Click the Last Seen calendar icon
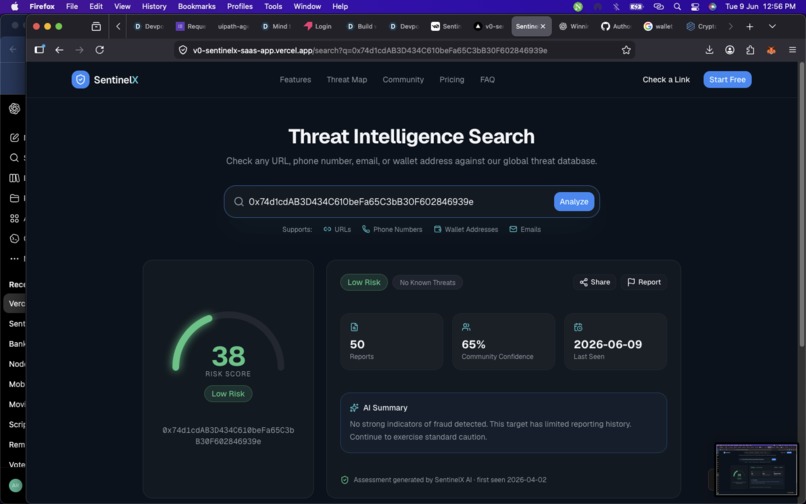This screenshot has height=504, width=806. (578, 327)
